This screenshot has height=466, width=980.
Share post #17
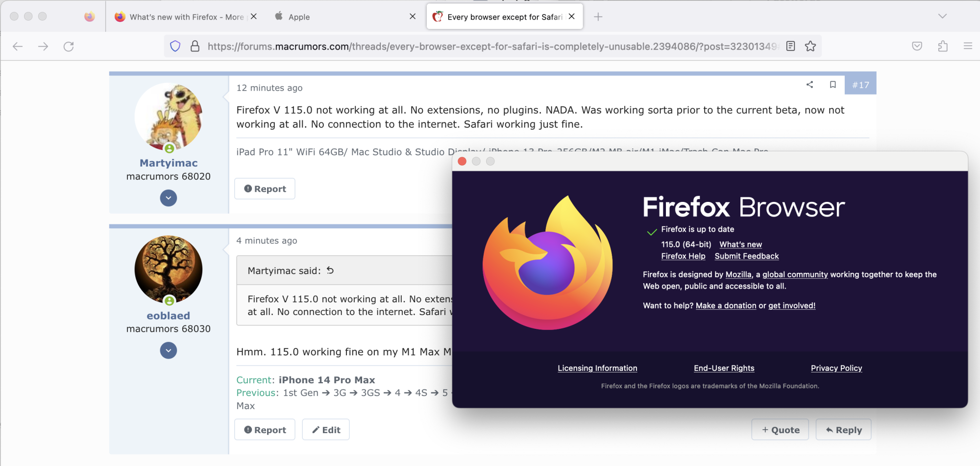(810, 84)
